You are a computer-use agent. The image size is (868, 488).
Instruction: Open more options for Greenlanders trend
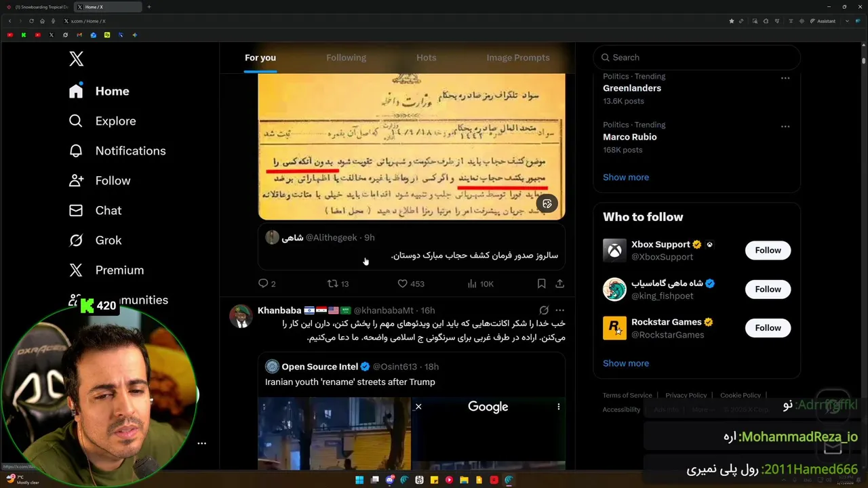[x=785, y=78]
